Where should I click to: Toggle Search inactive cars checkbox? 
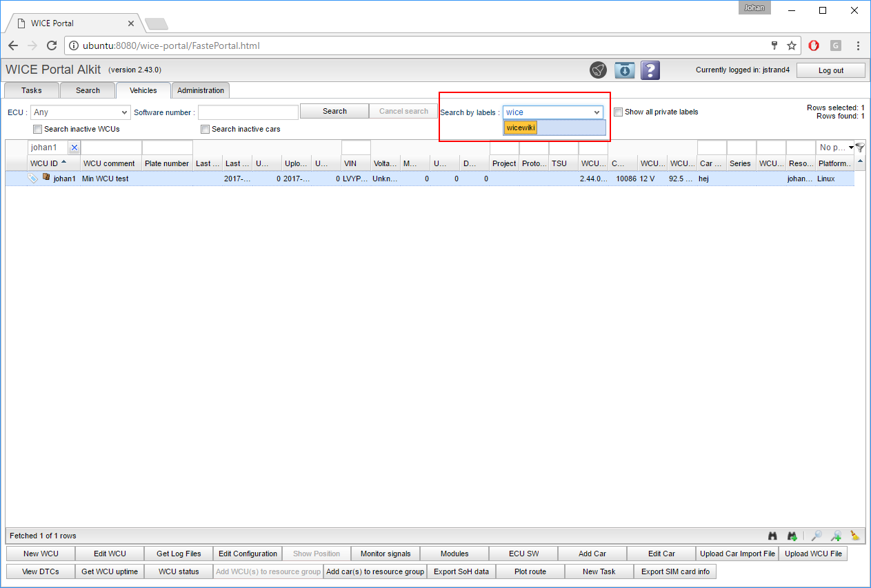click(x=205, y=129)
